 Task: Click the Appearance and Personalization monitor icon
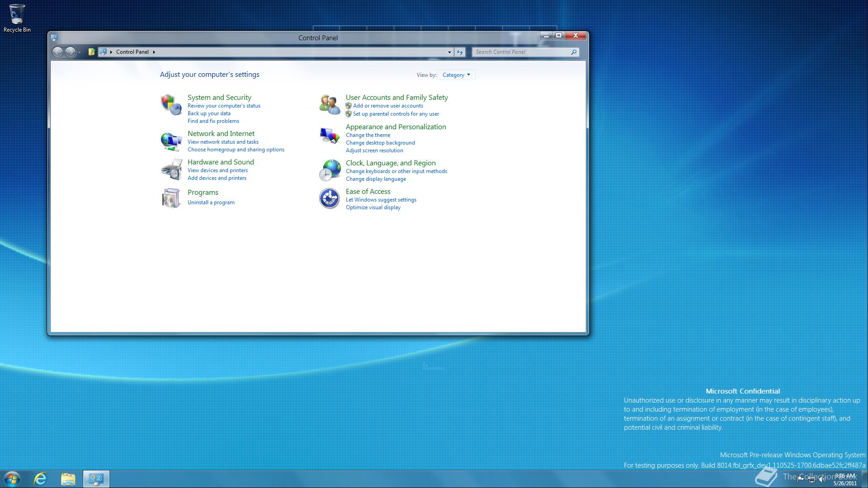point(330,135)
